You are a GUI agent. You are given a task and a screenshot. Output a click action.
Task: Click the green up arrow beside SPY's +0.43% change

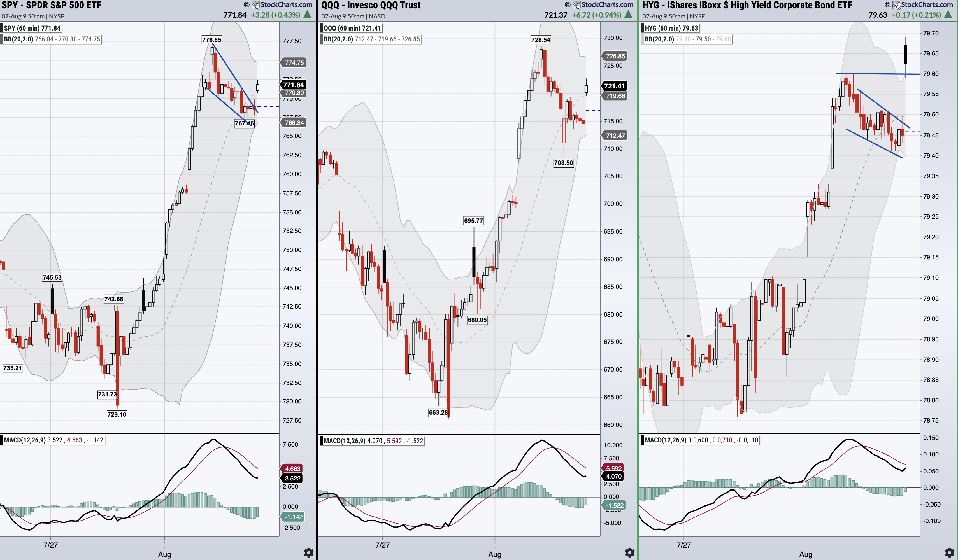coord(308,15)
